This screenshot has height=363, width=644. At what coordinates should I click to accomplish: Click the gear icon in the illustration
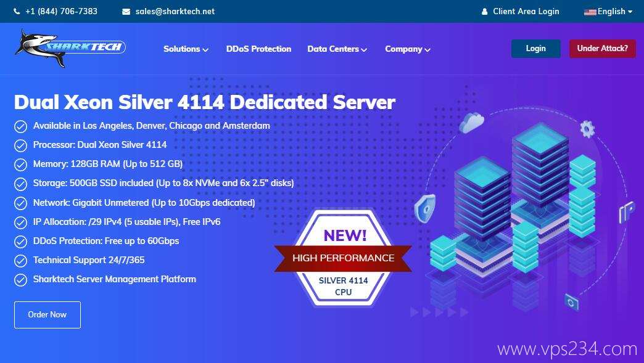click(587, 129)
